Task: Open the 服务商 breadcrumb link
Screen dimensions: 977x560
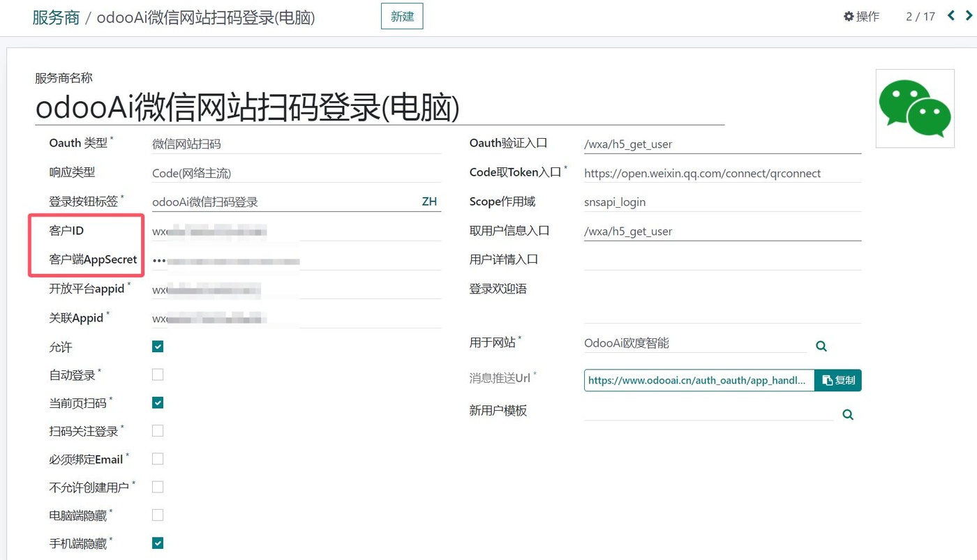Action: pos(56,17)
